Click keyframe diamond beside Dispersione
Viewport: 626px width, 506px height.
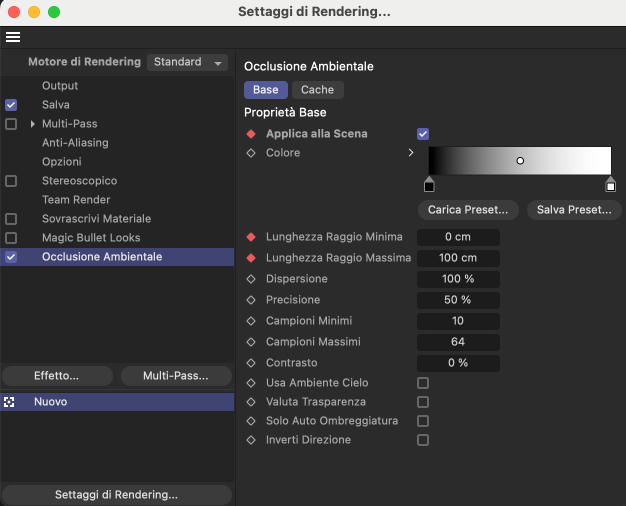click(251, 279)
